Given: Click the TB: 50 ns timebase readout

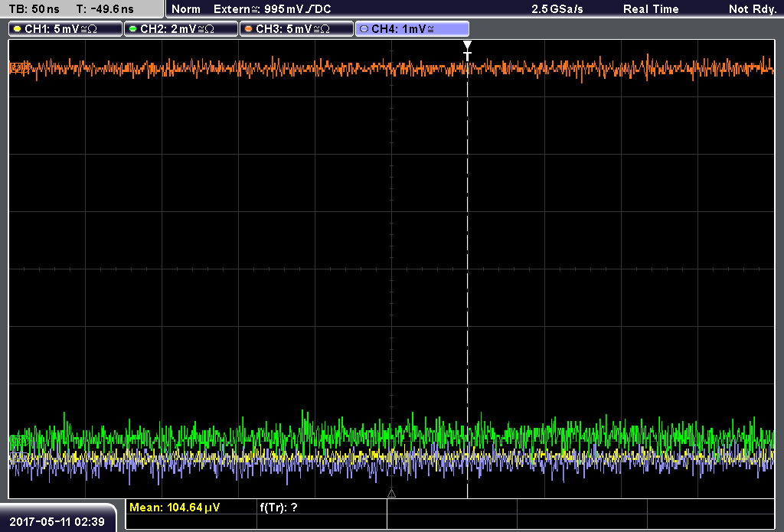Looking at the screenshot, I should pyautogui.click(x=34, y=9).
